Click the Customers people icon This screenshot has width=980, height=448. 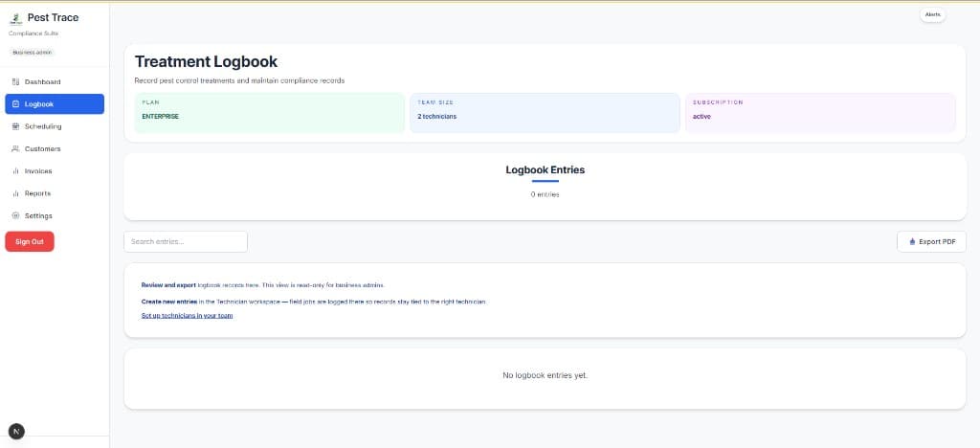[16, 148]
